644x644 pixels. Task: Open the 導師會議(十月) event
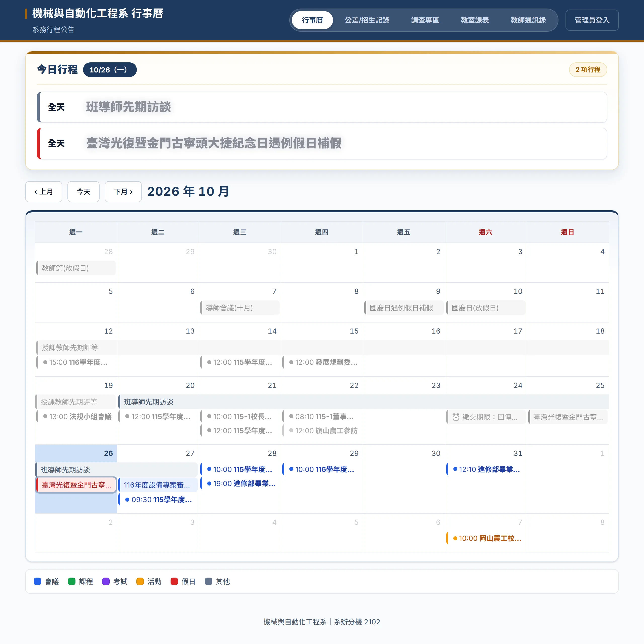pos(240,308)
